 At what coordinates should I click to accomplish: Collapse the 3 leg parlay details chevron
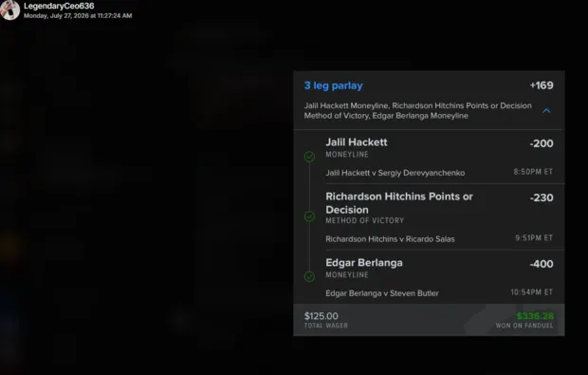click(546, 111)
